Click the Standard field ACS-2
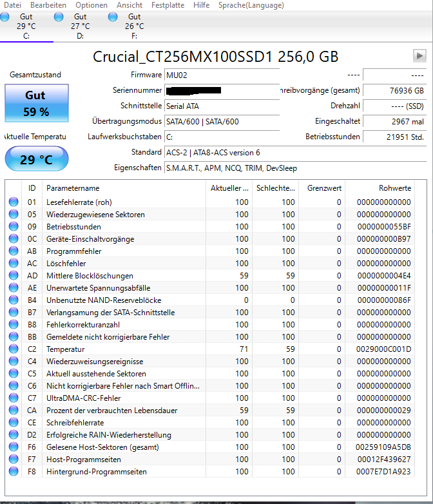433x504 pixels. tap(295, 152)
